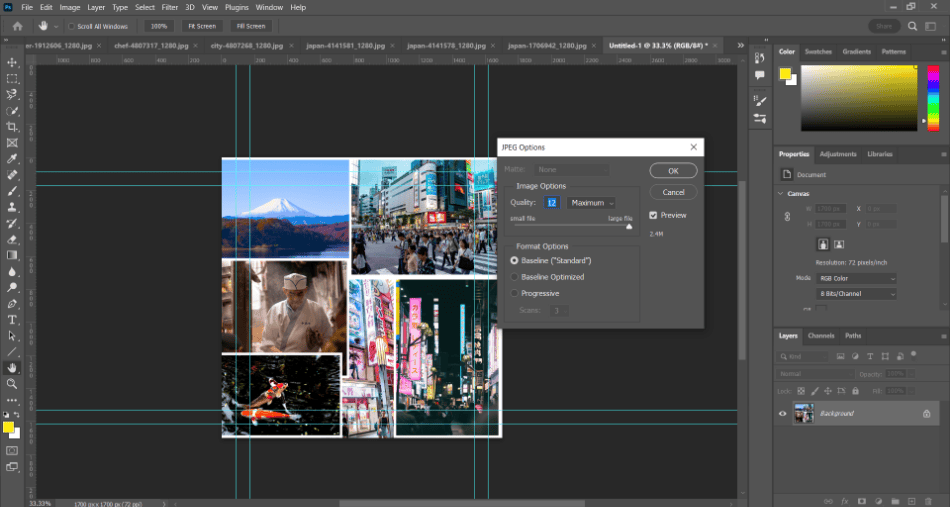Click OK in JPEG Options dialog

673,171
